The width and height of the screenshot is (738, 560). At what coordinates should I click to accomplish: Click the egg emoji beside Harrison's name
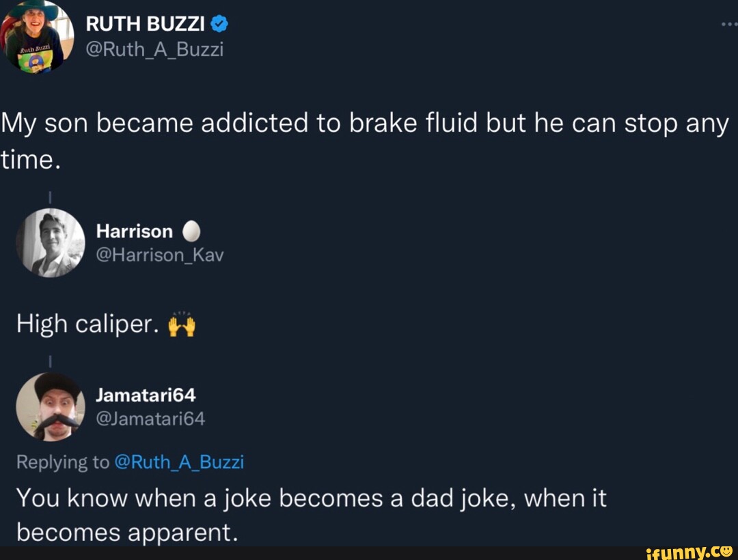192,231
